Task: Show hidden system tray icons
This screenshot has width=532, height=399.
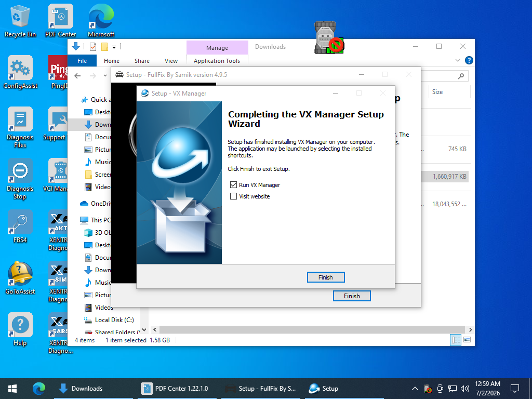Action: [415, 389]
